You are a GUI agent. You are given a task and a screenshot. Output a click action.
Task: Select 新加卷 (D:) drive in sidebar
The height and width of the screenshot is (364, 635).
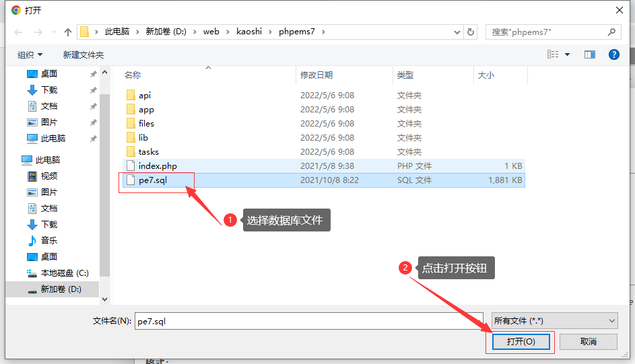coord(61,289)
